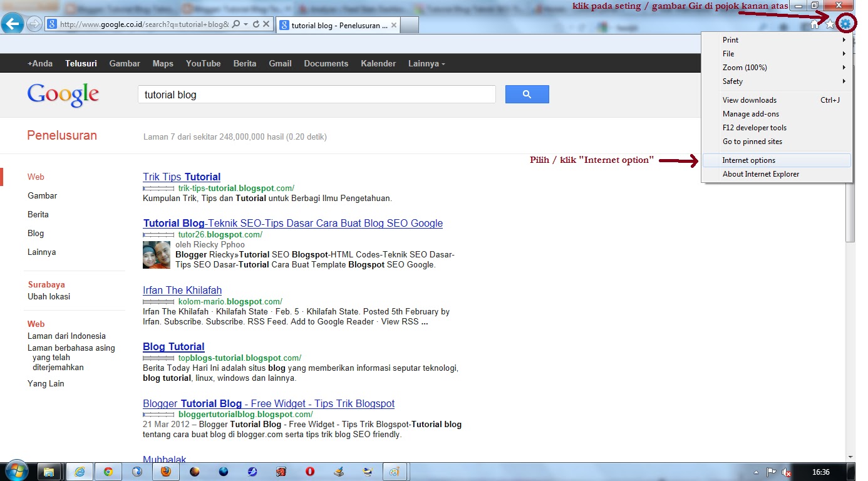Open YouTube in Google top bar
Viewport: 868px width, 481px height.
[204, 63]
